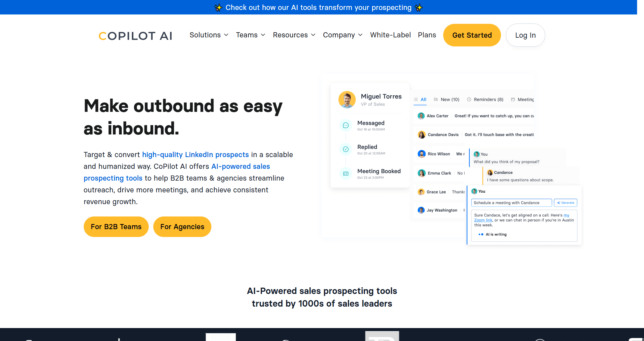The image size is (644, 341).
Task: Click the Reminders clock icon
Action: point(469,99)
